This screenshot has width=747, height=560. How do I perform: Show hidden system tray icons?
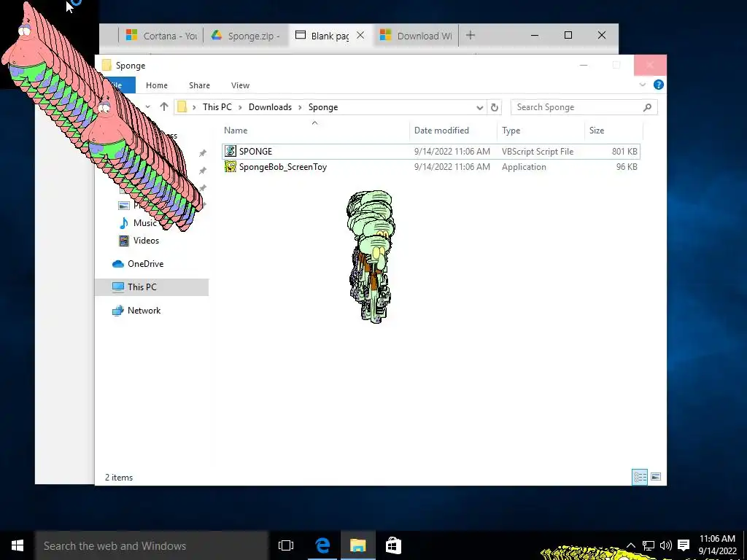(x=631, y=545)
